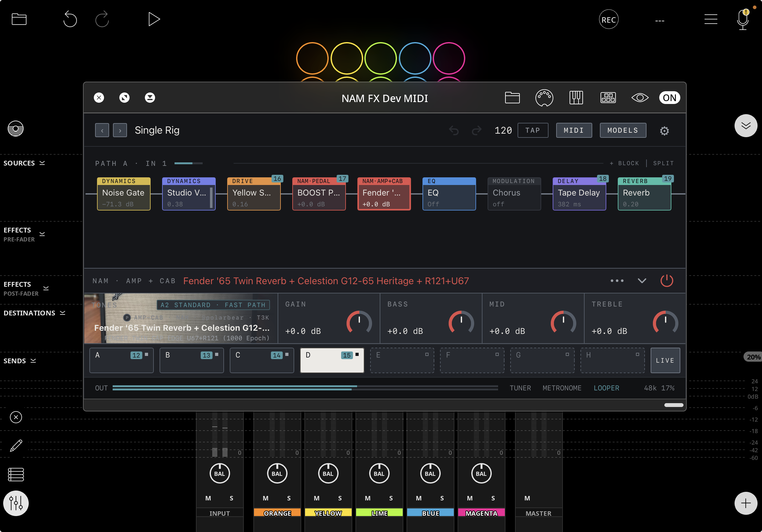This screenshot has width=762, height=532.
Task: Select the Noise Gate block
Action: 123,194
